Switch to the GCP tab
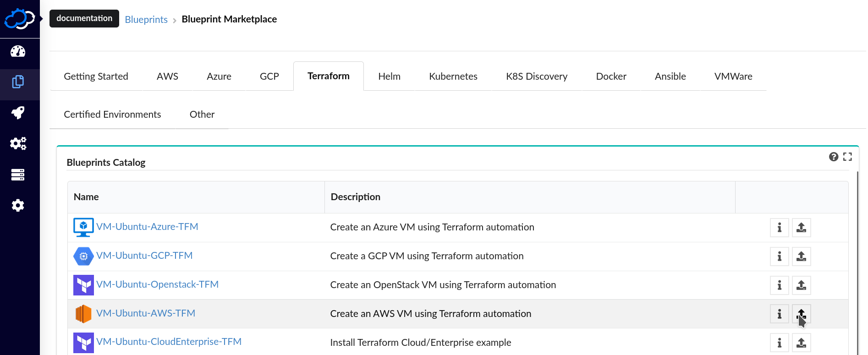The height and width of the screenshot is (355, 868). coord(269,76)
